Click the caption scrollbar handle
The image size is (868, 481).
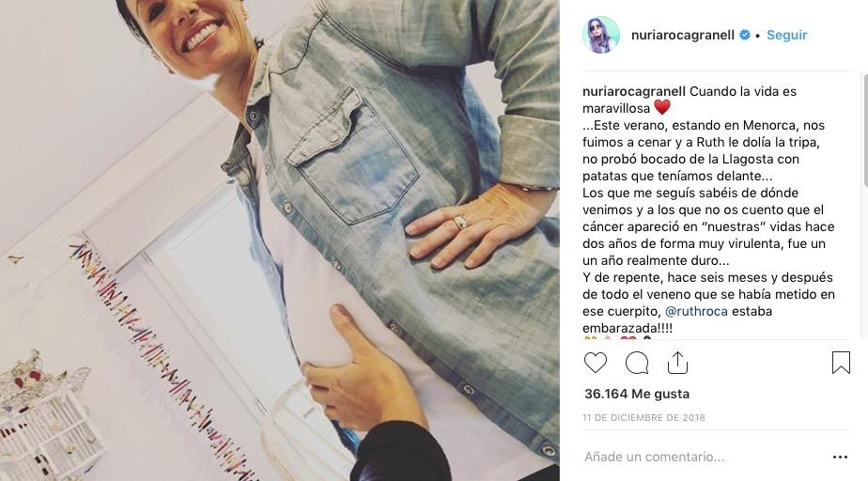tap(864, 130)
